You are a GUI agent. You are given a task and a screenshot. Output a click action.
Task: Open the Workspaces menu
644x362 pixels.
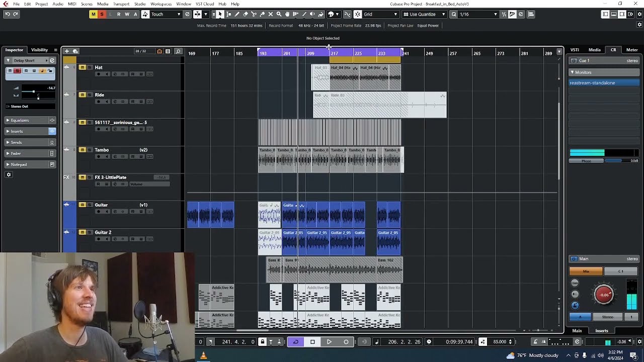(x=161, y=4)
